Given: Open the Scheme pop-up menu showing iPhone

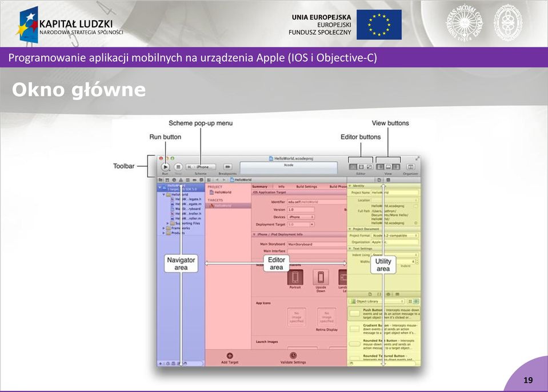Looking at the screenshot, I should (x=201, y=167).
